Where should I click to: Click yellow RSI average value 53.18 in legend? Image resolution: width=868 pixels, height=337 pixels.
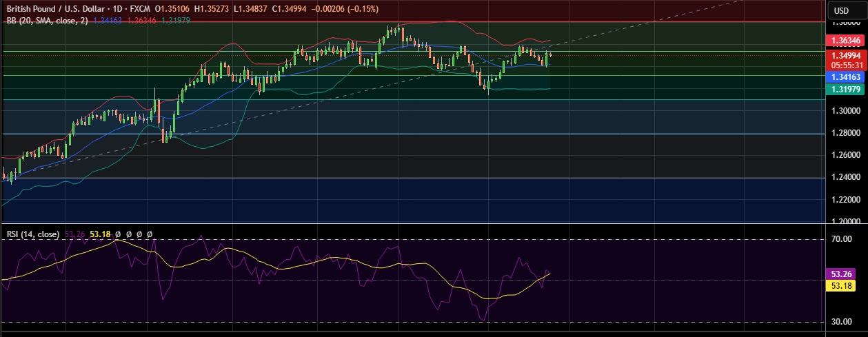click(x=100, y=234)
